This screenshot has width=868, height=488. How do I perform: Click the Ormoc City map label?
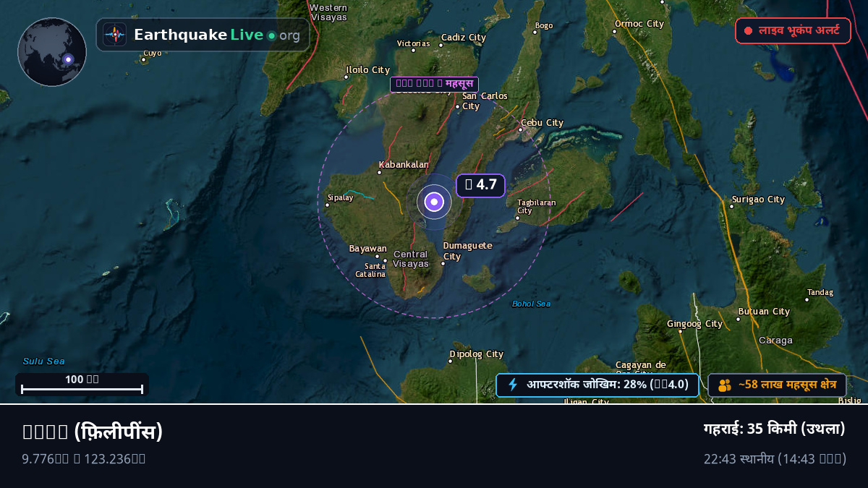point(639,24)
